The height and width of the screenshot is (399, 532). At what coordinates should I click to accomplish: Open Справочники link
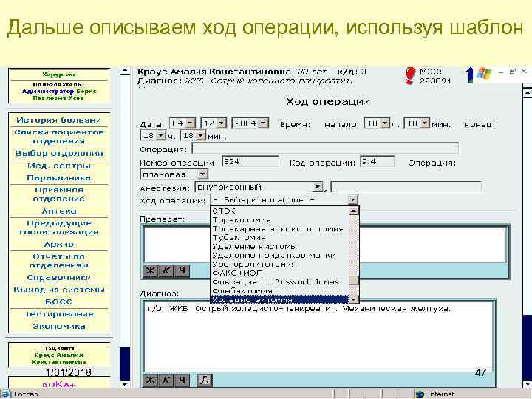pyautogui.click(x=58, y=278)
